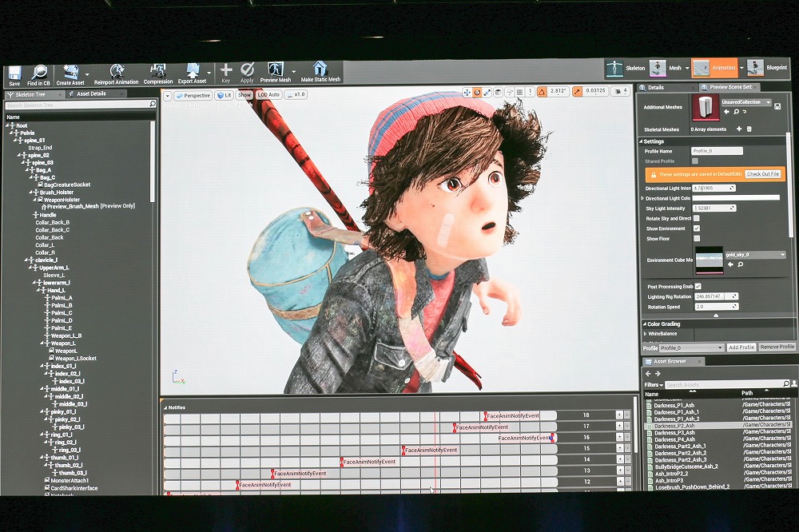Collapse the Settings section
The width and height of the screenshot is (799, 532).
pos(641,141)
